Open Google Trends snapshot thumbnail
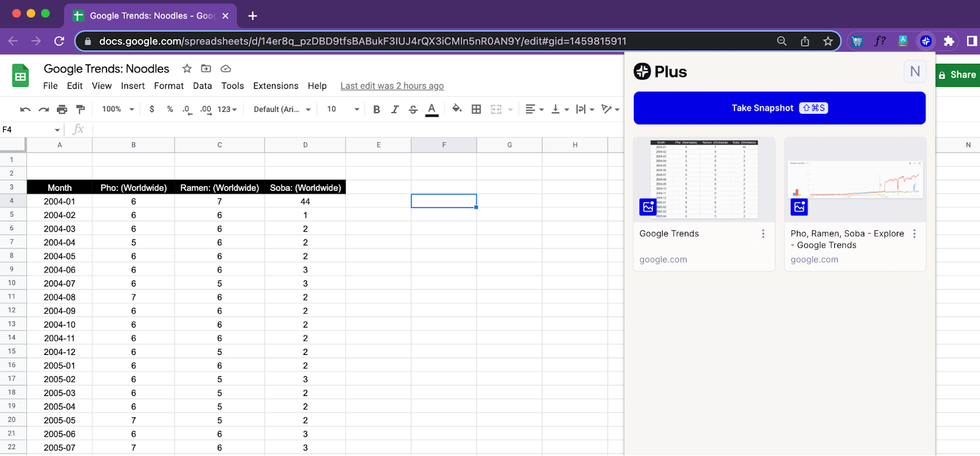This screenshot has height=456, width=980. tap(704, 179)
